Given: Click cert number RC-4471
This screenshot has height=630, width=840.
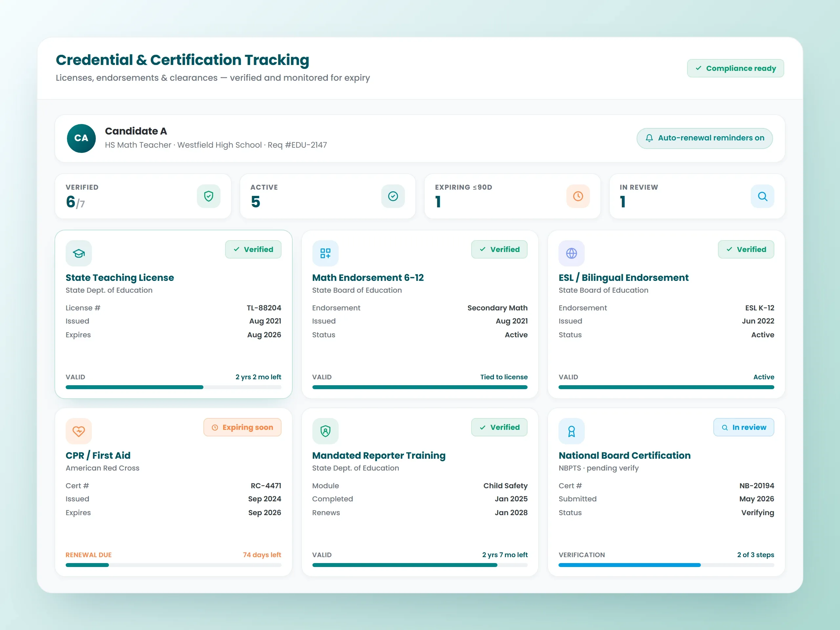Looking at the screenshot, I should point(266,486).
